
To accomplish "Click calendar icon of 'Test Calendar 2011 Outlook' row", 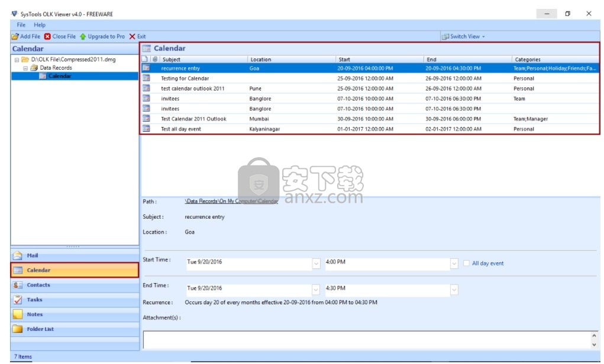I will click(146, 119).
